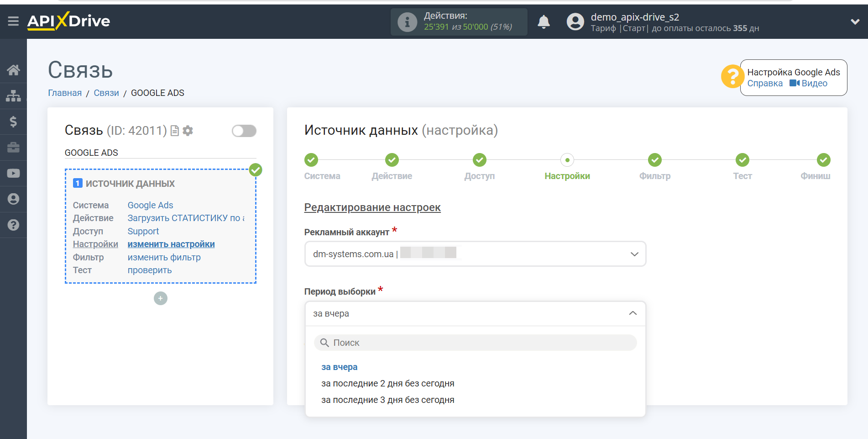Go to Финиш step

(x=824, y=160)
